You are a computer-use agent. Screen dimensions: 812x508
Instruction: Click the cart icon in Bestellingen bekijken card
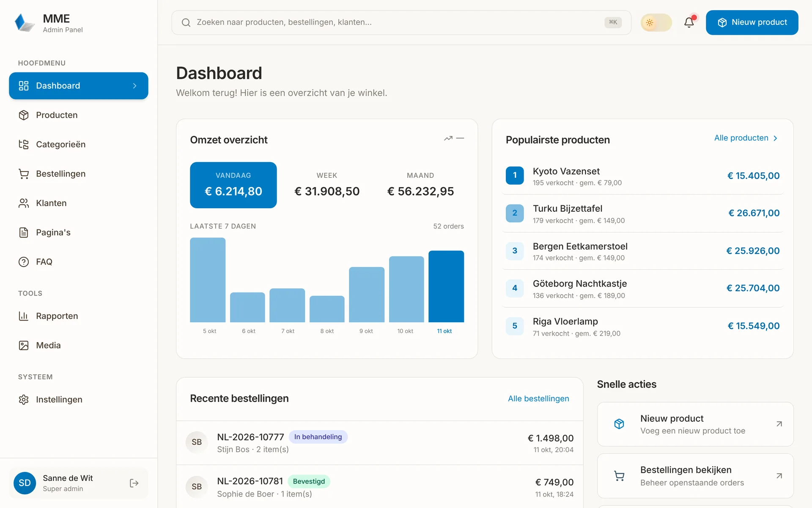point(619,476)
